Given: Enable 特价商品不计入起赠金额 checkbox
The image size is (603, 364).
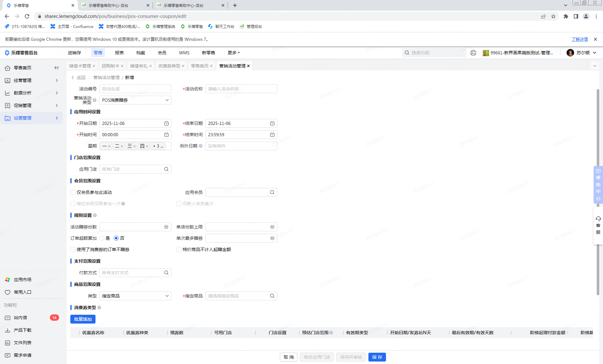Looking at the screenshot, I should click(179, 249).
